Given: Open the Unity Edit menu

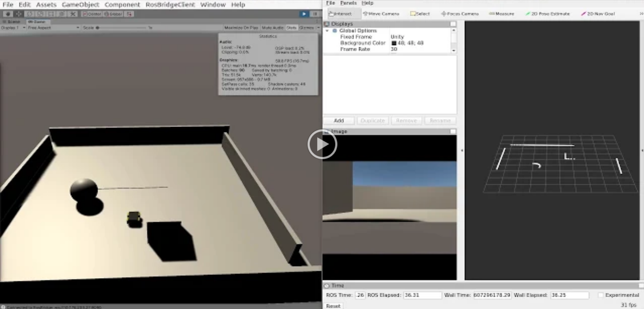Looking at the screenshot, I should pos(25,4).
